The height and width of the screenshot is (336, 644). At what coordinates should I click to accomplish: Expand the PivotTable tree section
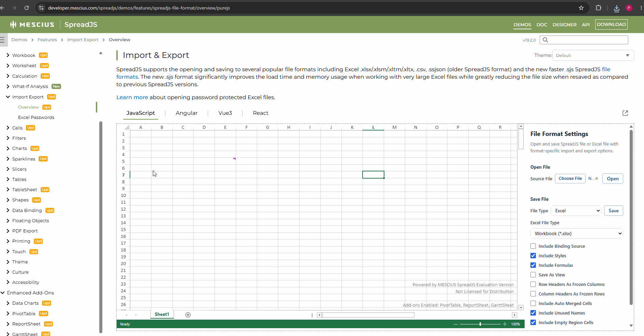click(8, 314)
